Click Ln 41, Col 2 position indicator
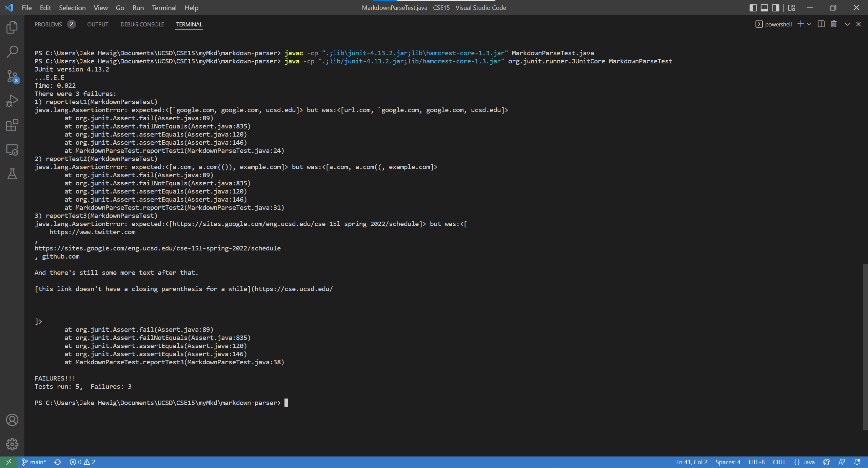The width and height of the screenshot is (868, 468). [691, 462]
